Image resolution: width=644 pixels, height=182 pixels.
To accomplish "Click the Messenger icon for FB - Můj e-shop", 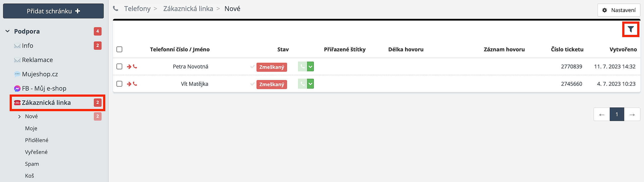I will [x=17, y=88].
